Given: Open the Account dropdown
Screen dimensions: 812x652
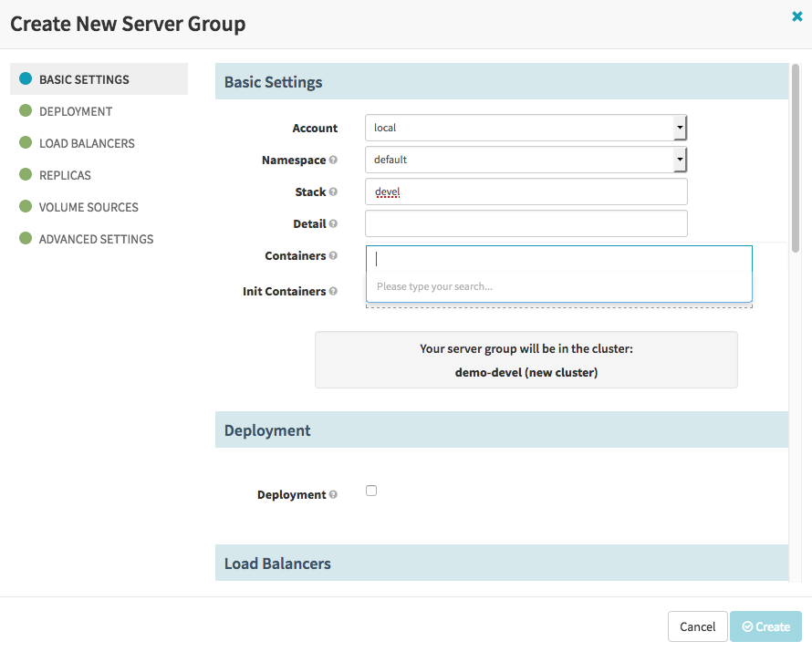Looking at the screenshot, I should 526,128.
